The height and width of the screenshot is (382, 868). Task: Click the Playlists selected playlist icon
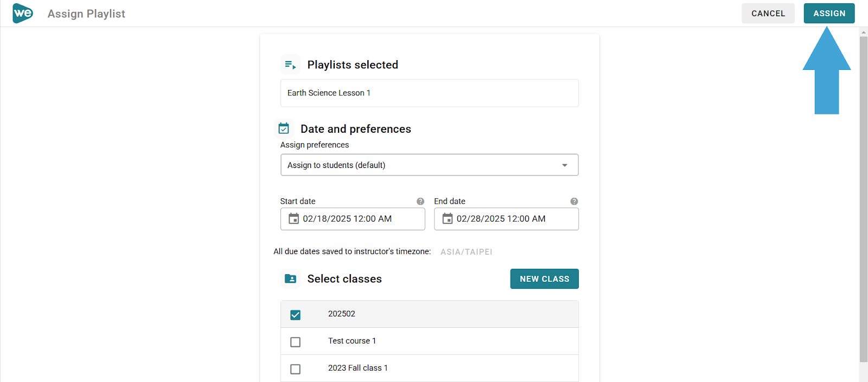tap(290, 65)
